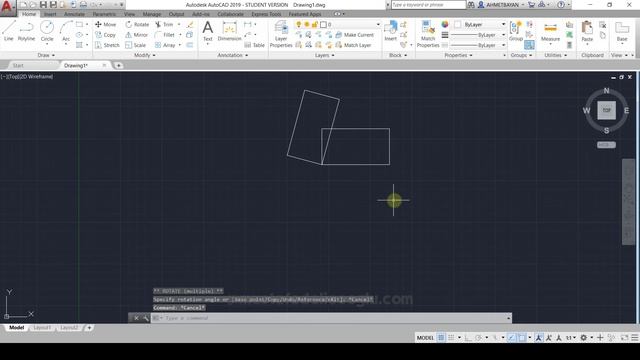Select the Text annotation tool

208,31
